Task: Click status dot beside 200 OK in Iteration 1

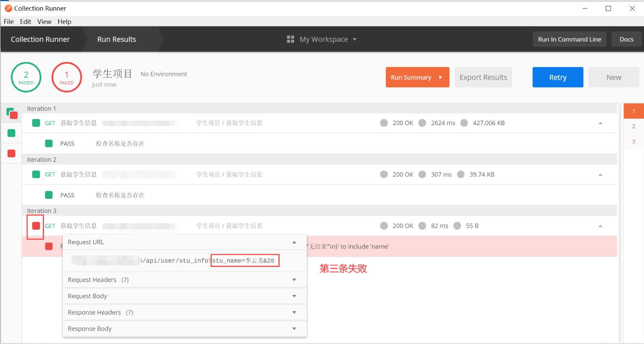Action: 384,123
